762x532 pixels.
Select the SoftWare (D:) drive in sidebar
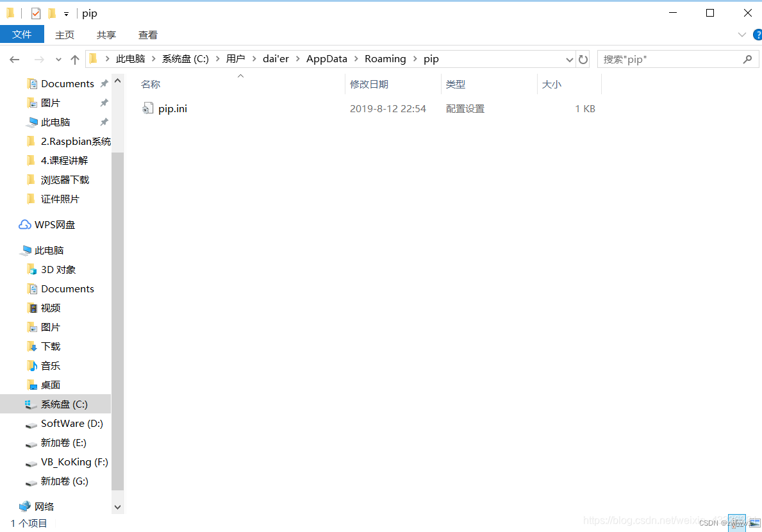pyautogui.click(x=71, y=423)
